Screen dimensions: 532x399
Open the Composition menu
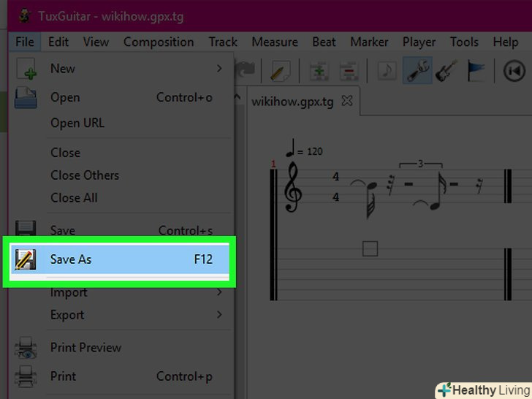tap(159, 42)
